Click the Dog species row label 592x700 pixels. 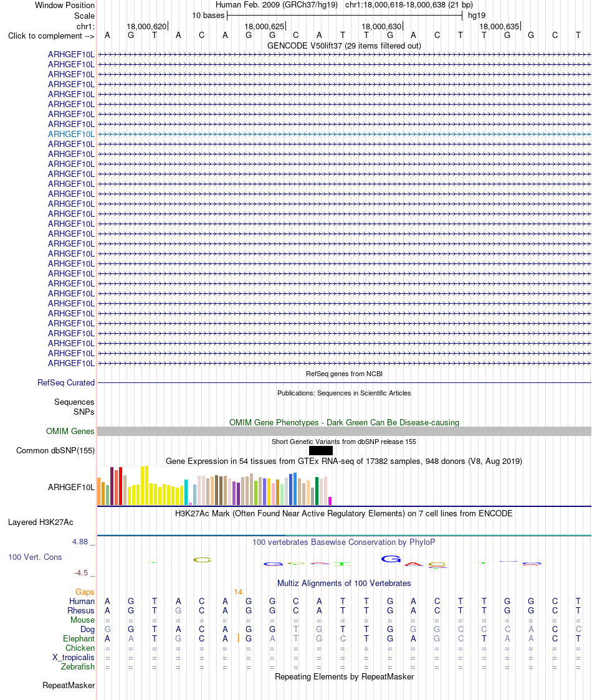coord(88,630)
